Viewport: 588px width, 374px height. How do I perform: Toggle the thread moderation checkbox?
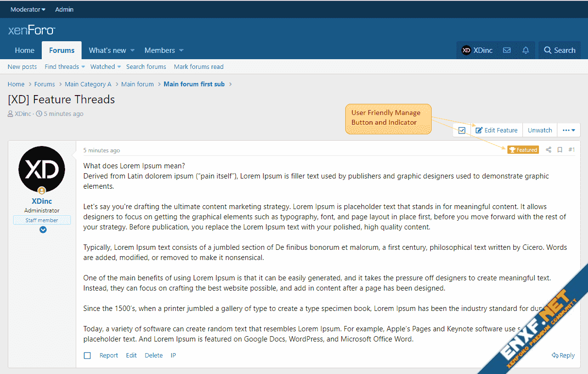point(462,130)
